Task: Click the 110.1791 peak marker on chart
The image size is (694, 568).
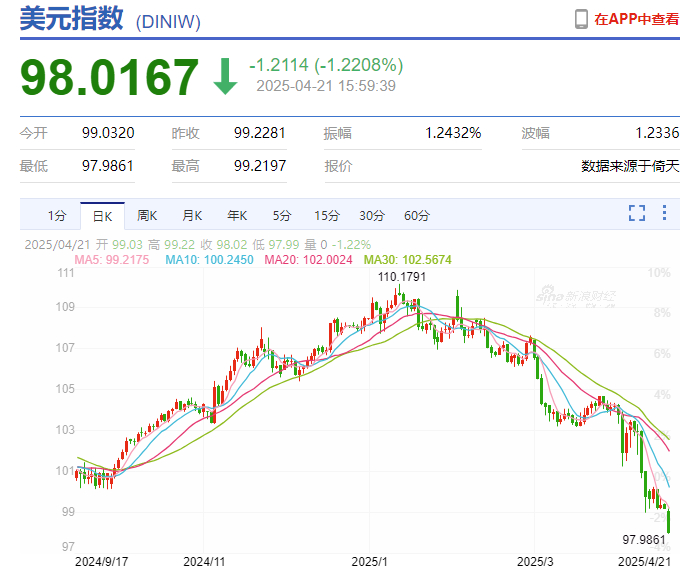Action: pos(402,277)
